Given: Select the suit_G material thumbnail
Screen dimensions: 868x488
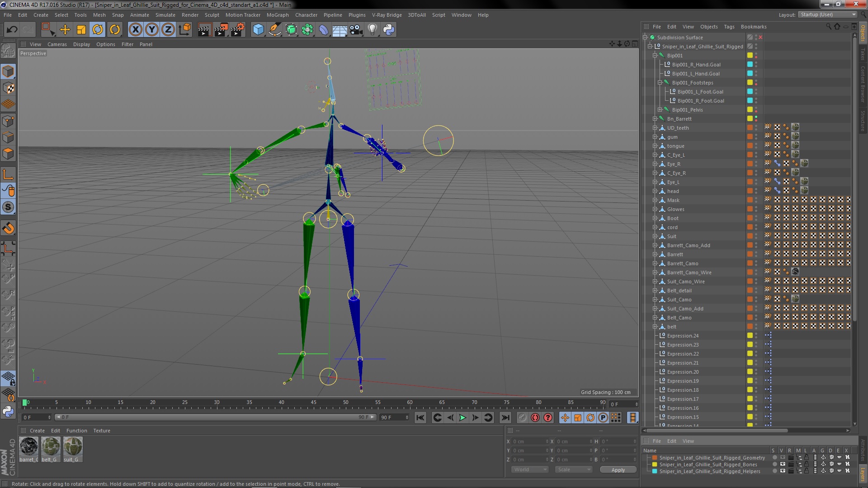Looking at the screenshot, I should point(72,447).
